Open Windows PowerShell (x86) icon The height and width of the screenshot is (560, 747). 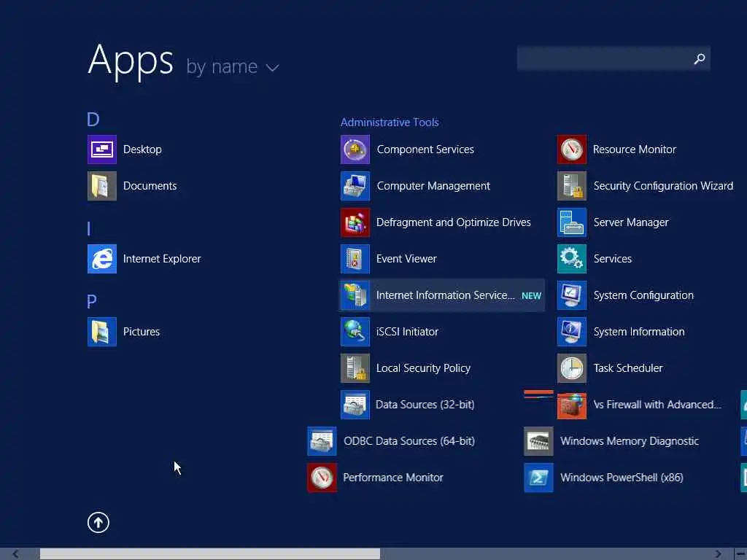coord(538,477)
